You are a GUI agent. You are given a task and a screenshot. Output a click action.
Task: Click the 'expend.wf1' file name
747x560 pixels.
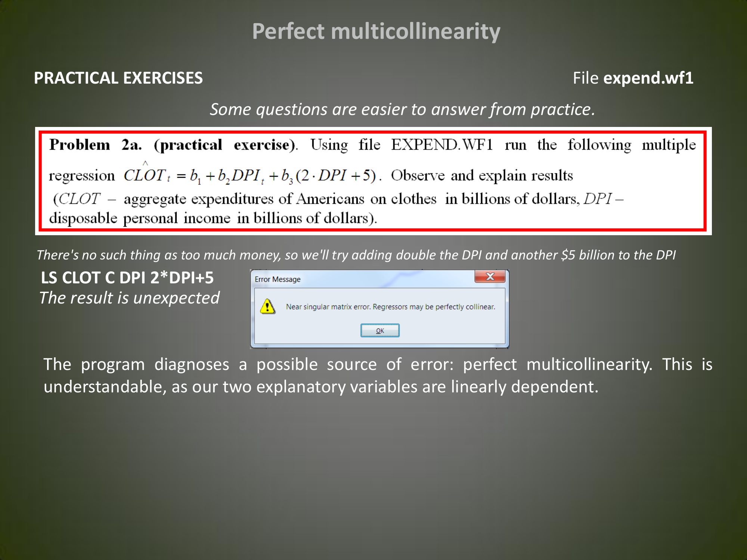[x=648, y=78]
